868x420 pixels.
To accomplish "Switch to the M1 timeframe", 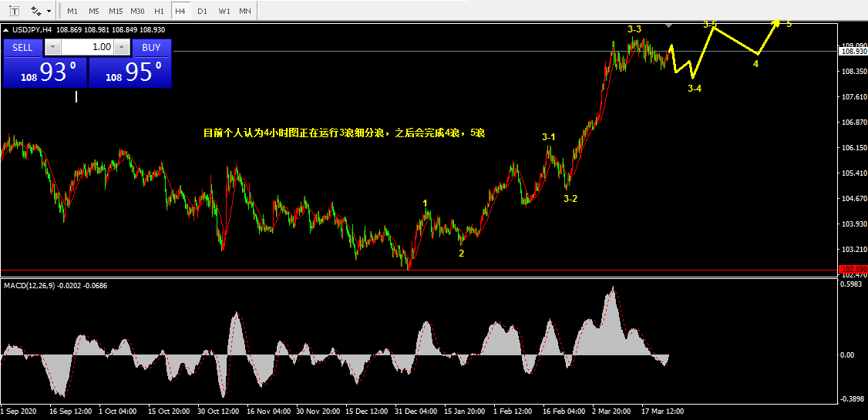I will [x=72, y=11].
